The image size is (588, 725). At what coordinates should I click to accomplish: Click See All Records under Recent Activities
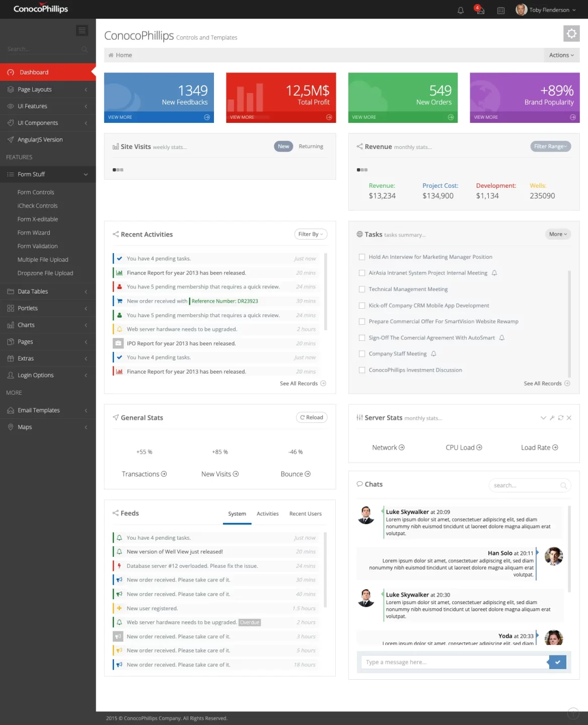tap(303, 384)
